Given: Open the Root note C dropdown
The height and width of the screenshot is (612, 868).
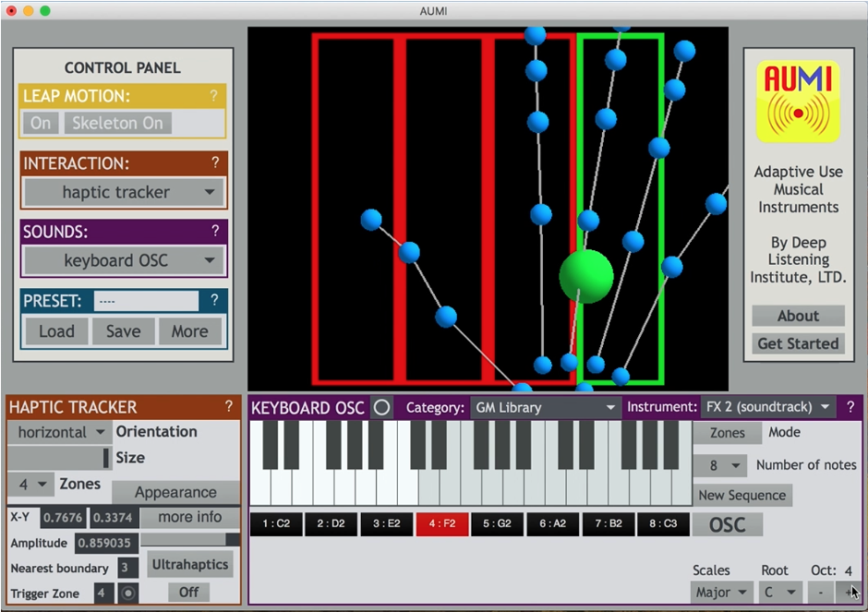Looking at the screenshot, I should (x=780, y=593).
